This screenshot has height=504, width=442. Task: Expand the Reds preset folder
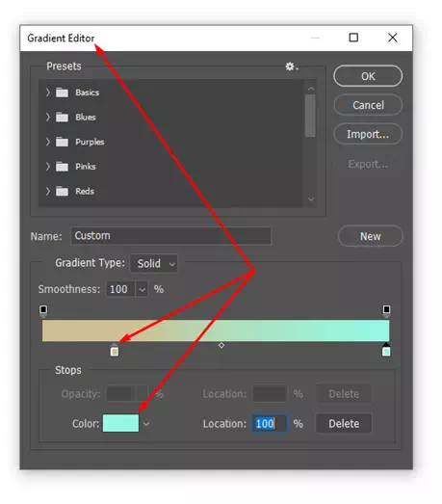click(48, 191)
